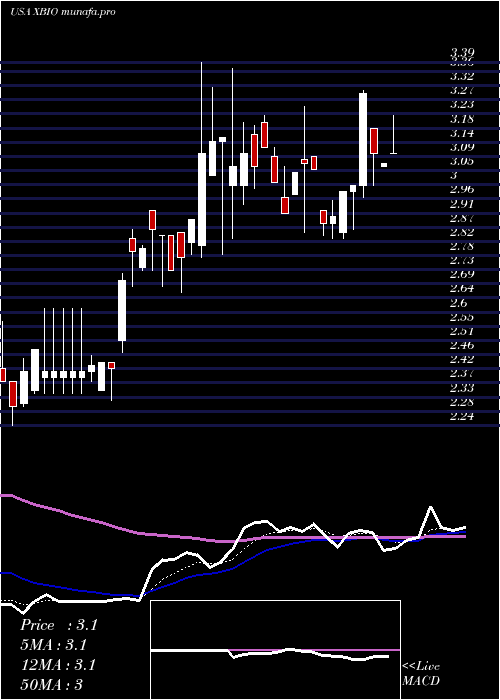The width and height of the screenshot is (500, 700).
Task: Select the 3.14 price axis label
Action: tap(462, 133)
